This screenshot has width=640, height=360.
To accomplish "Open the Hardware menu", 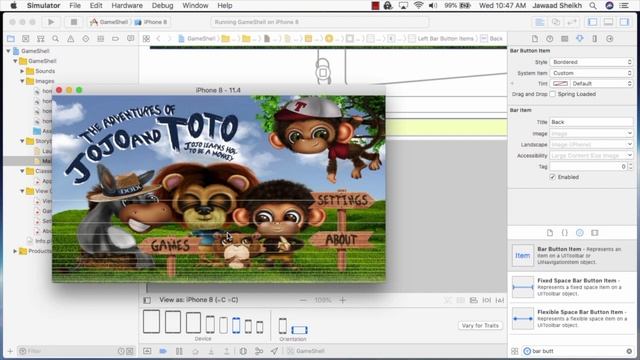I will pos(127,6).
